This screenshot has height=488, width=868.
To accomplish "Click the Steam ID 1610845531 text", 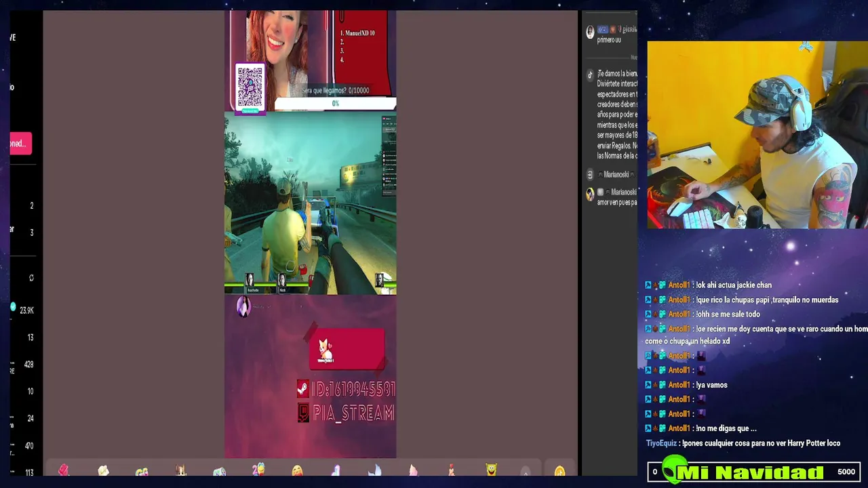I will tap(353, 389).
